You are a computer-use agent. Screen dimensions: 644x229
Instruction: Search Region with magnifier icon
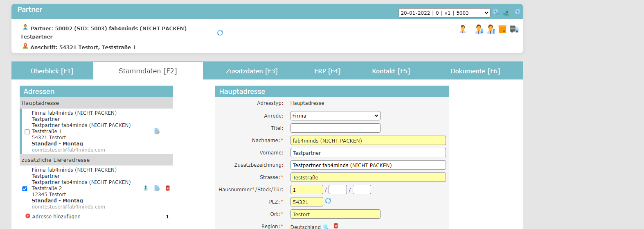(326, 227)
